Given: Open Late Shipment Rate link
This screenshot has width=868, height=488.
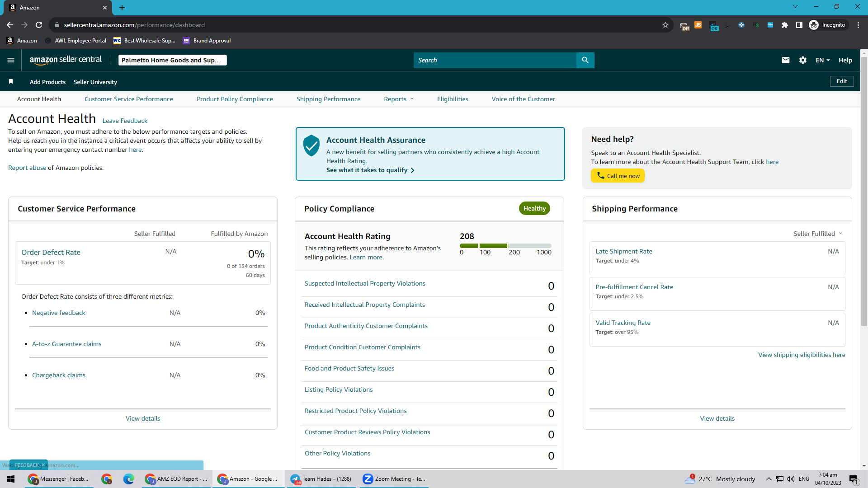Looking at the screenshot, I should (624, 251).
